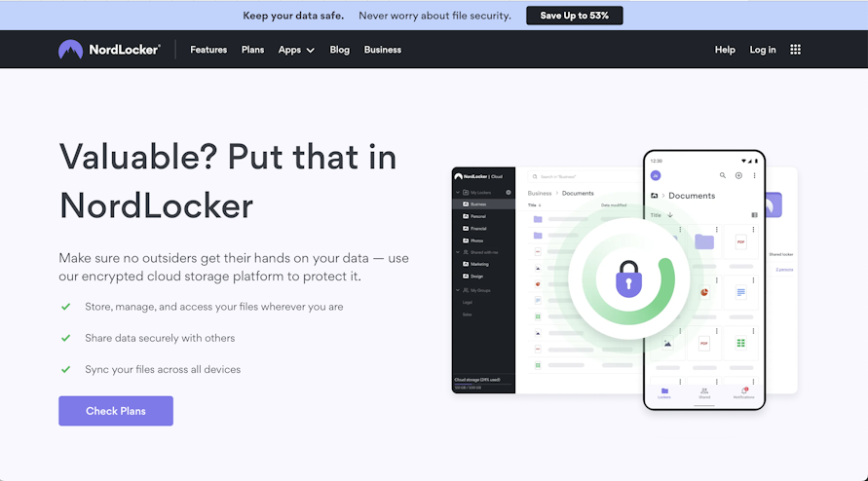
Task: Tap the green spreadsheet file tile on the phone
Action: (x=740, y=343)
